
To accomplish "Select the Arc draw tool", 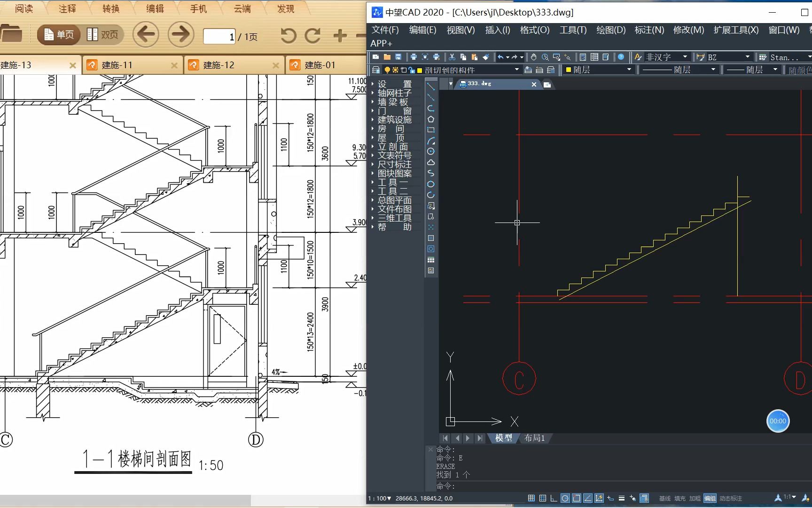I will pos(431,141).
